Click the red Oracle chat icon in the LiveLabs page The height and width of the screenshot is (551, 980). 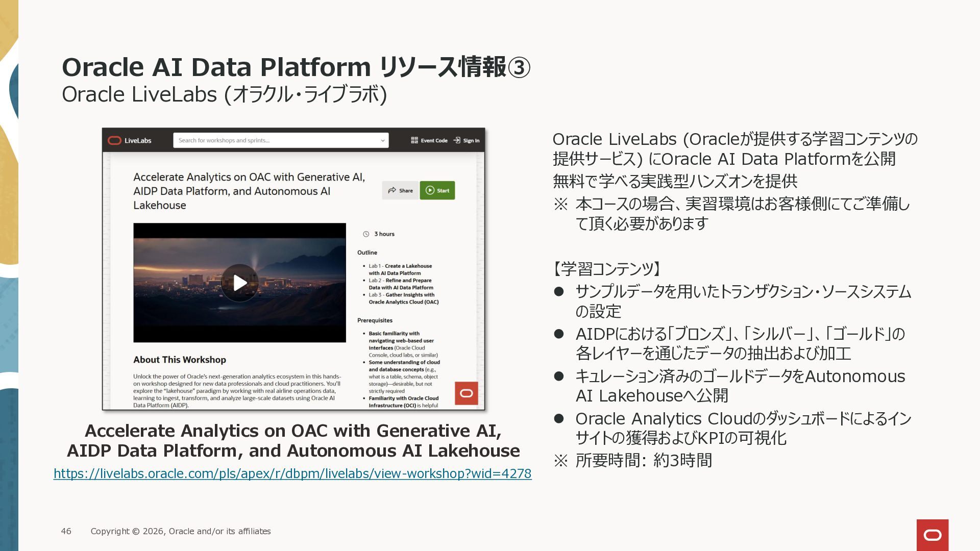pyautogui.click(x=466, y=393)
